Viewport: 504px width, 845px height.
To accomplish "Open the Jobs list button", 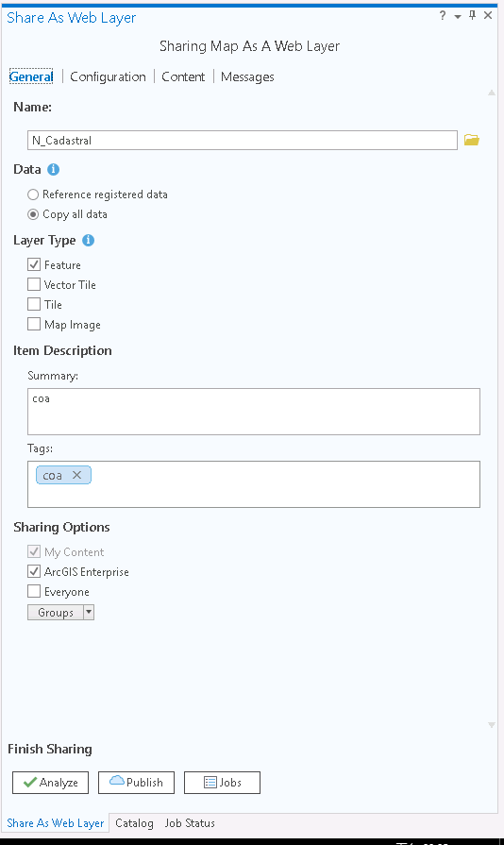I will [x=222, y=783].
